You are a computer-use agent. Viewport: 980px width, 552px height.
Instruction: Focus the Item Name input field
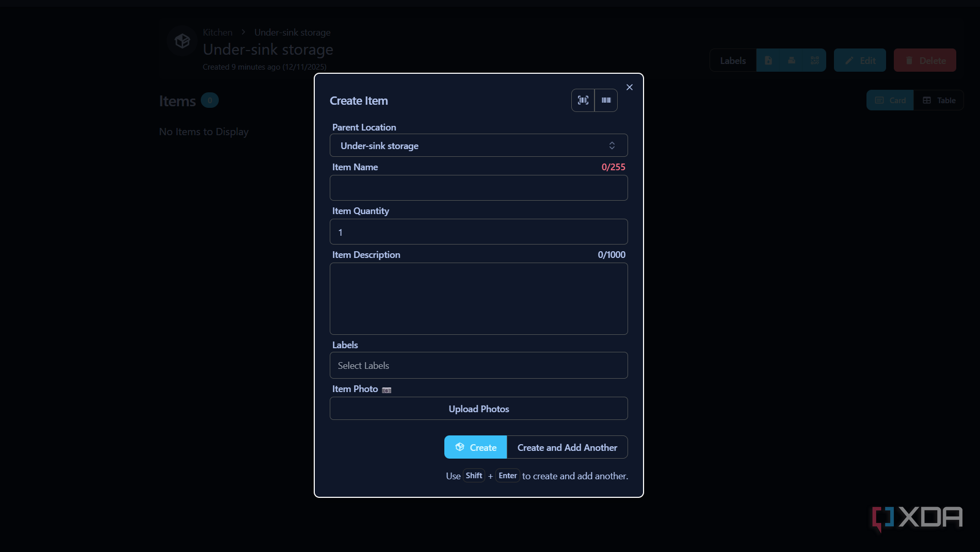point(479,188)
